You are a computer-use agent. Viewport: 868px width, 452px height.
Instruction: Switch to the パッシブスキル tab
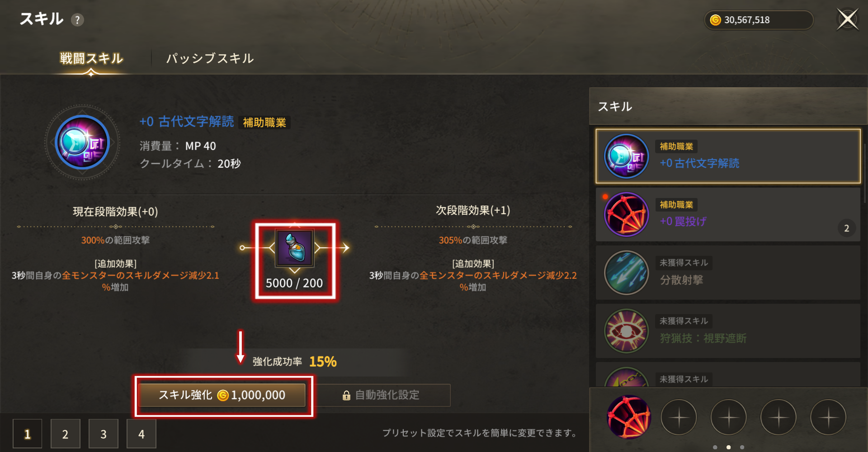(210, 58)
